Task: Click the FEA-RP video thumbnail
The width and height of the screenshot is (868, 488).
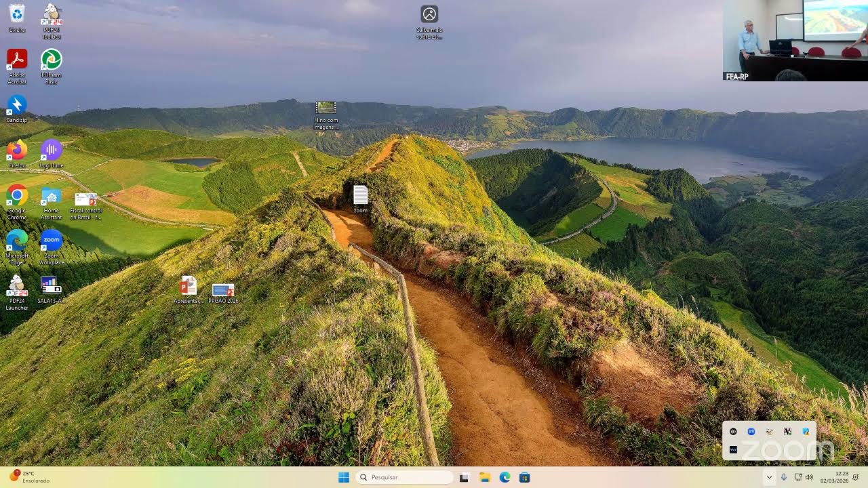Action: (795, 41)
